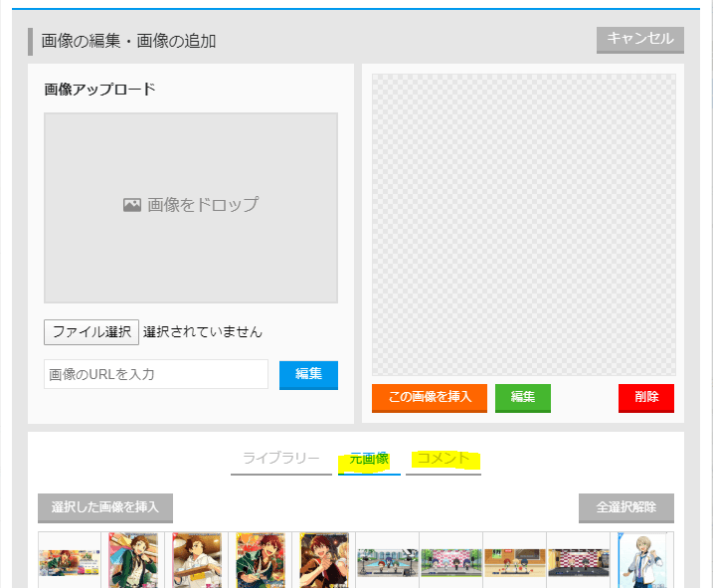Select the first thumbnail in the image list
The height and width of the screenshot is (588, 713).
click(x=70, y=562)
